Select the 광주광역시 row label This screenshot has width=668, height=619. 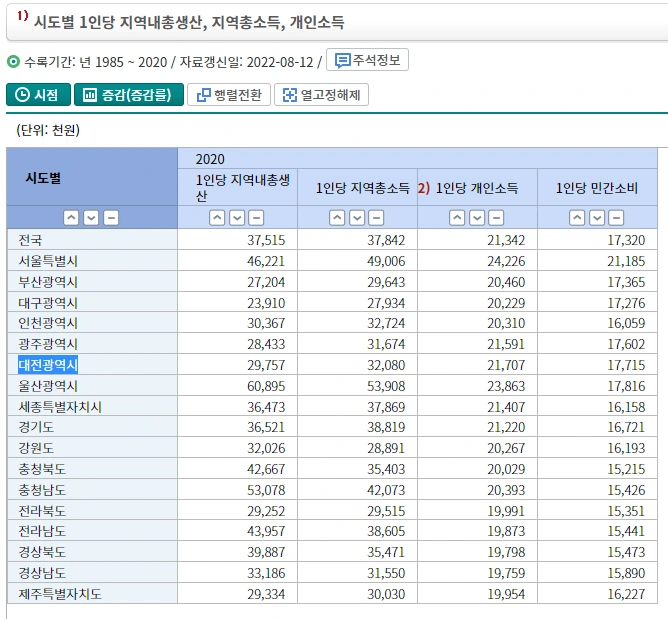[48, 344]
